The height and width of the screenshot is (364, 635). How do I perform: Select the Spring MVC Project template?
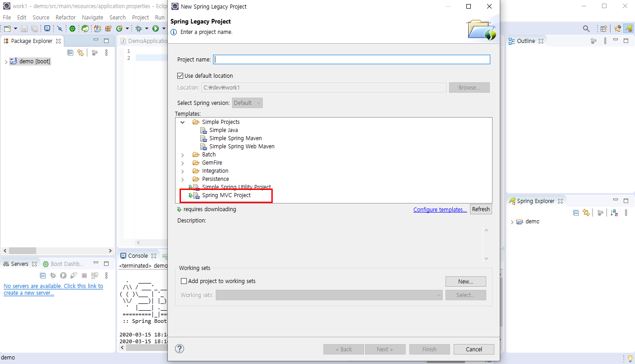point(226,195)
